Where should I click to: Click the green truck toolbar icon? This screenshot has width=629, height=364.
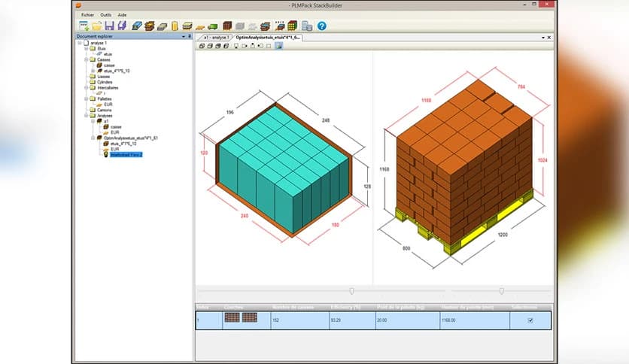[213, 26]
